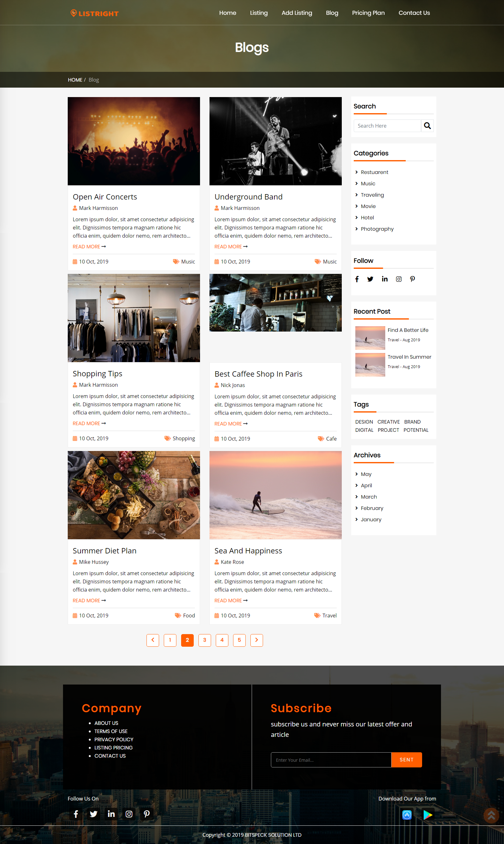Focus the Enter Your Email field

[x=331, y=760]
